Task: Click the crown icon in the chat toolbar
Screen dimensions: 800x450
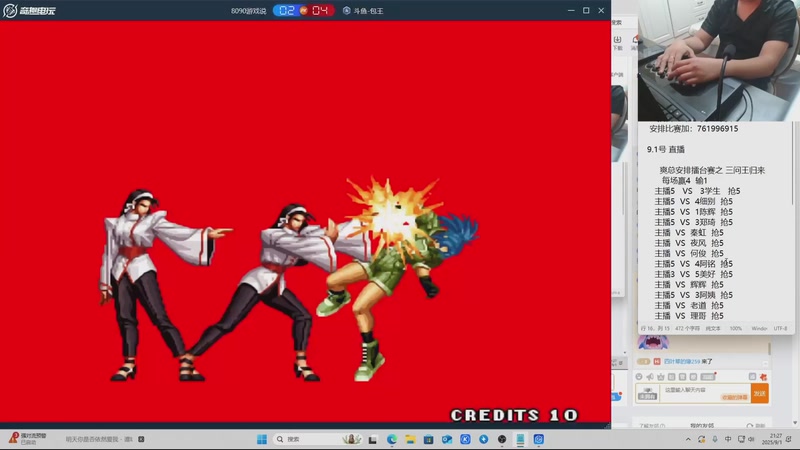Action: tap(661, 377)
